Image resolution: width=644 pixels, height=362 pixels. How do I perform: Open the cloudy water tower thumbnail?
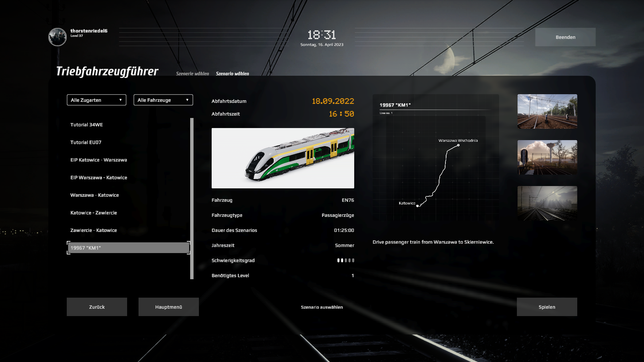pos(547,157)
